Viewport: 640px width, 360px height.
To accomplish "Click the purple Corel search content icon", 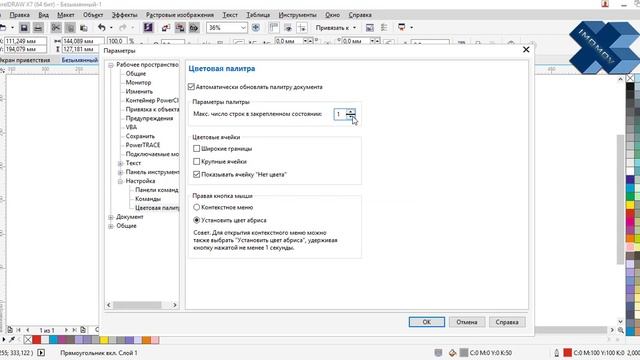I will (x=148, y=28).
